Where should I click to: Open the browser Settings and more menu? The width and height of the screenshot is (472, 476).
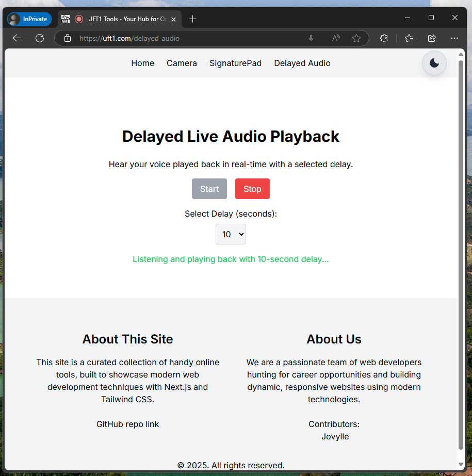454,38
